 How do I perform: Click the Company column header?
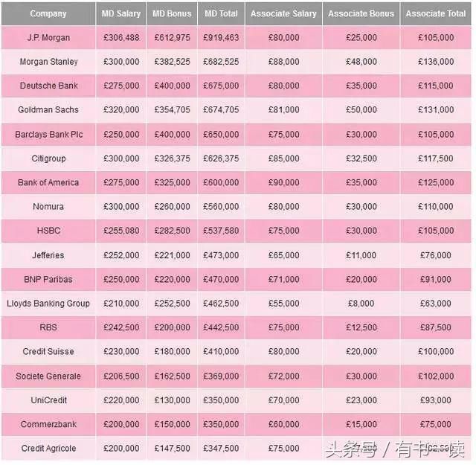coord(48,13)
